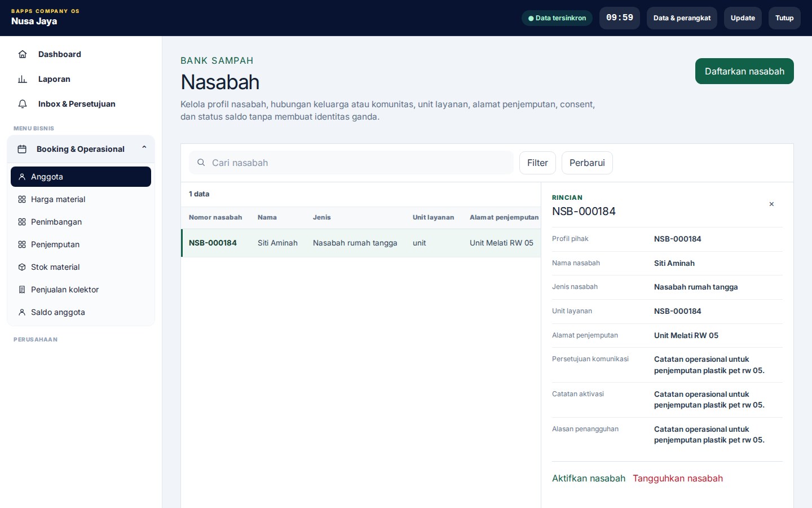Select the person icon beside Saldo anggota
The width and height of the screenshot is (812, 508).
pyautogui.click(x=22, y=312)
